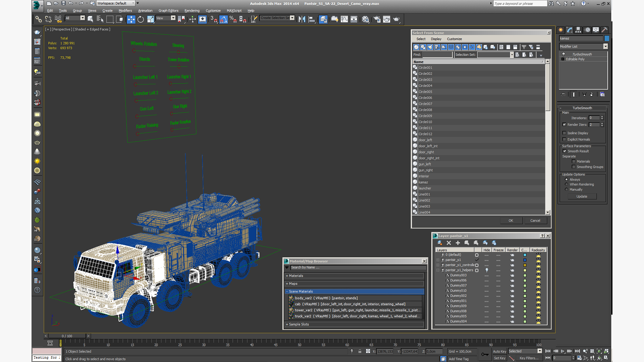This screenshot has width=644, height=362.
Task: Open Display menu in Select From Scene
Action: (436, 39)
